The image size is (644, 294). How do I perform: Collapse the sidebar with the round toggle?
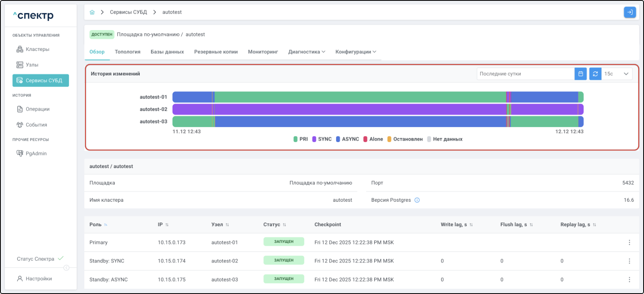pos(67,268)
